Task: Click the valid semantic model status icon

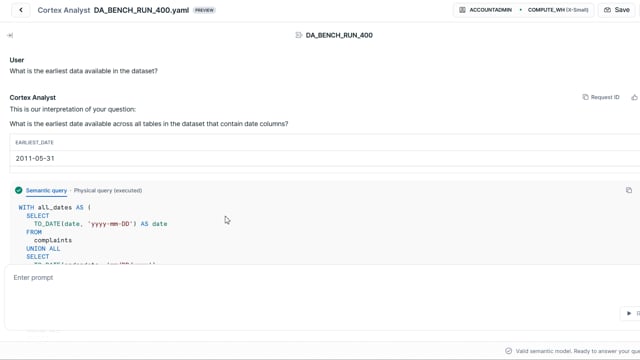Action: pos(508,351)
